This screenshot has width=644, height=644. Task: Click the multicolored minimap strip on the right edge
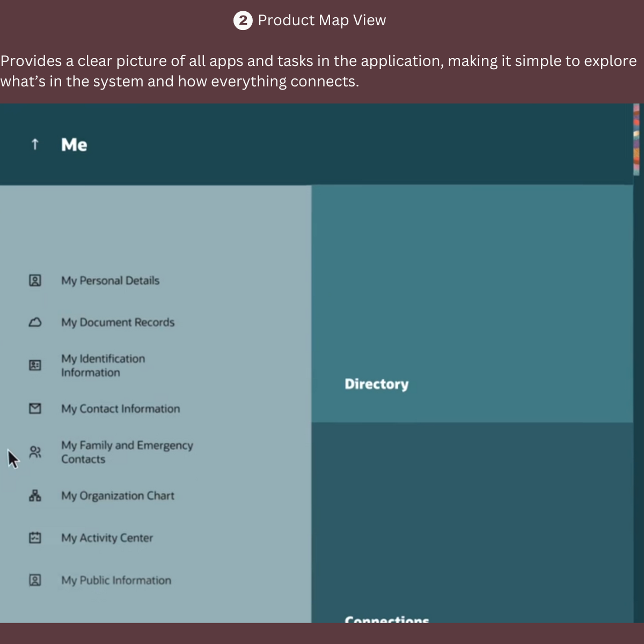click(x=636, y=140)
